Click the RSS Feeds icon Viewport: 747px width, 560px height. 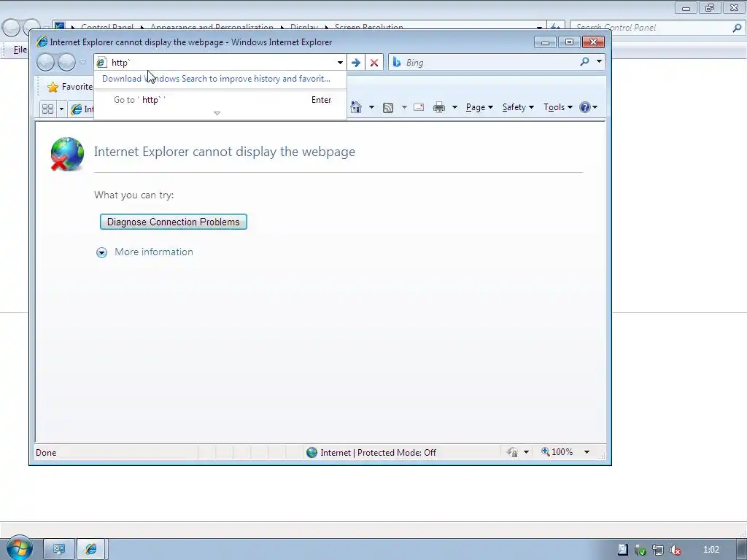[388, 108]
